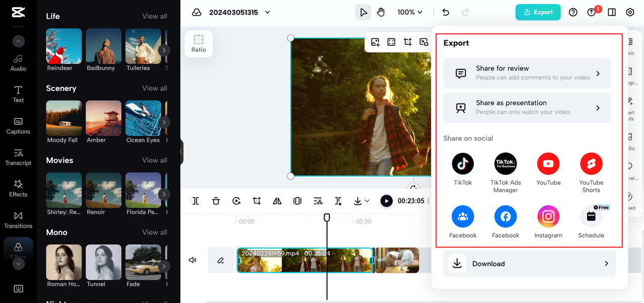644x303 pixels.
Task: Share to Instagram
Action: pyautogui.click(x=548, y=217)
